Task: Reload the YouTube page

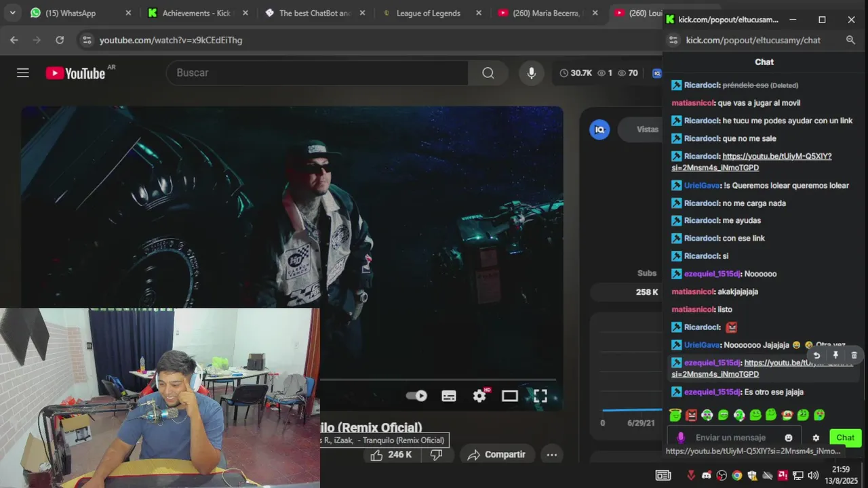Action: tap(60, 40)
